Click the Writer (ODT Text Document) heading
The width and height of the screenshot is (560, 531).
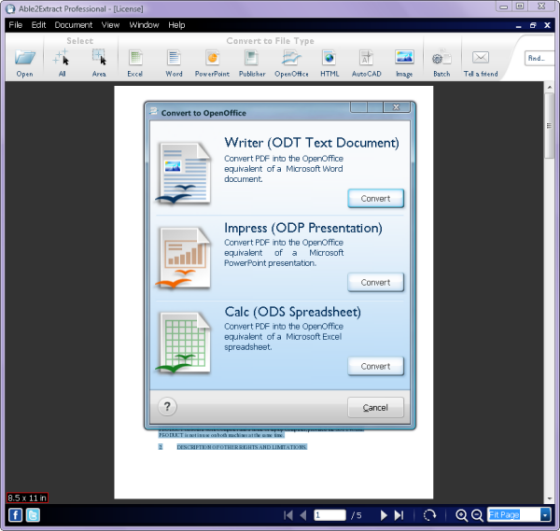point(311,143)
